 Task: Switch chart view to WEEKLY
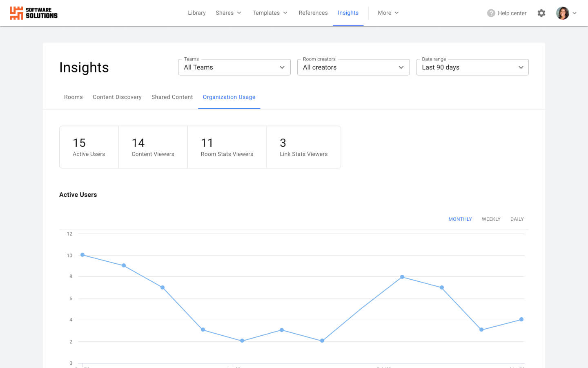[491, 219]
